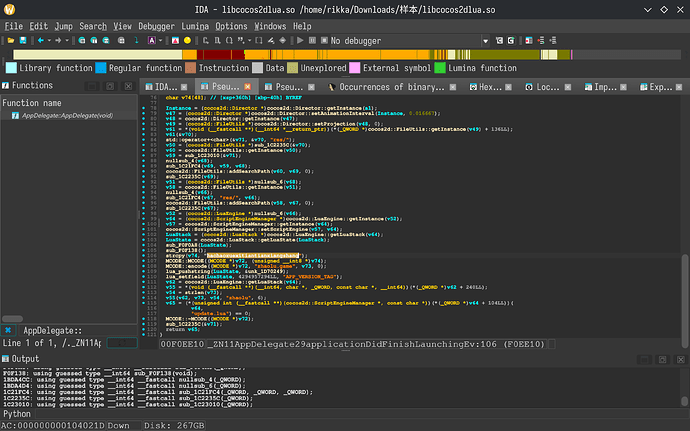
Task: Click the Functions panel horizontal scrollbar
Action: pos(12,319)
